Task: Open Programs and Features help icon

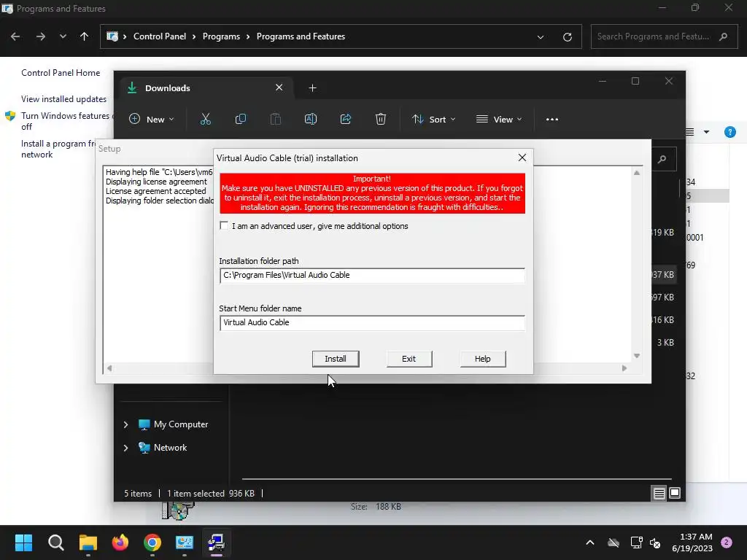Action: [729, 132]
